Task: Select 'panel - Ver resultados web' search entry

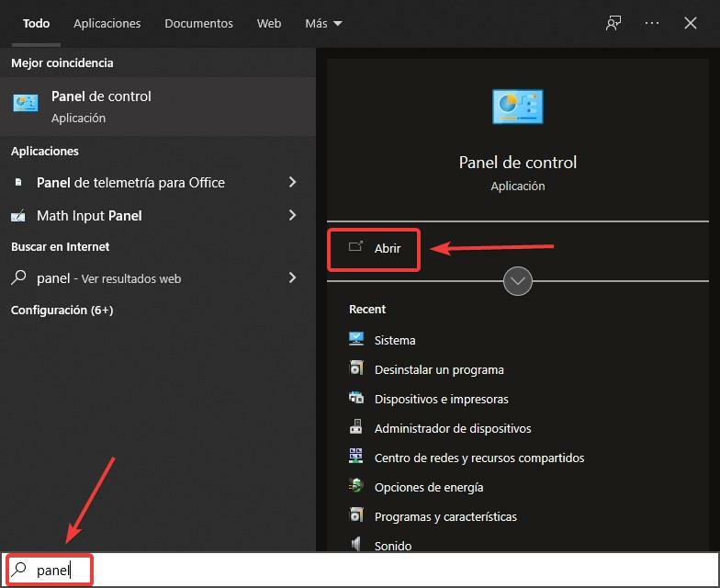Action: coord(158,277)
